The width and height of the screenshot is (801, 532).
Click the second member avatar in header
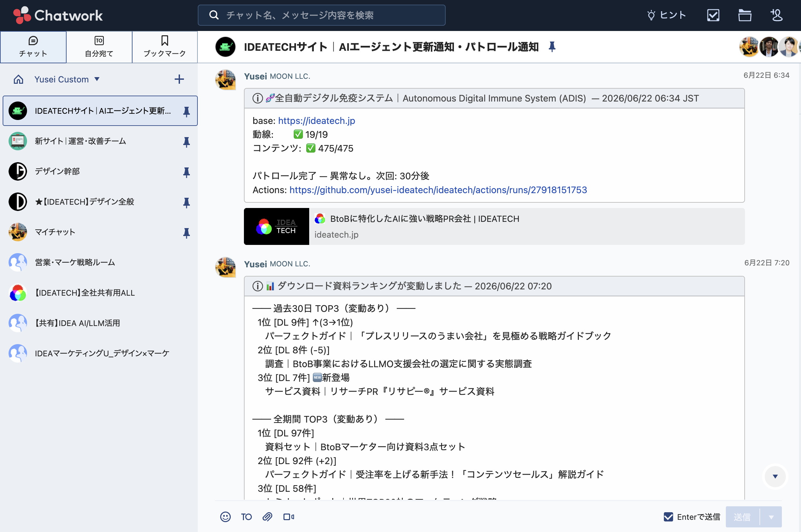click(769, 47)
